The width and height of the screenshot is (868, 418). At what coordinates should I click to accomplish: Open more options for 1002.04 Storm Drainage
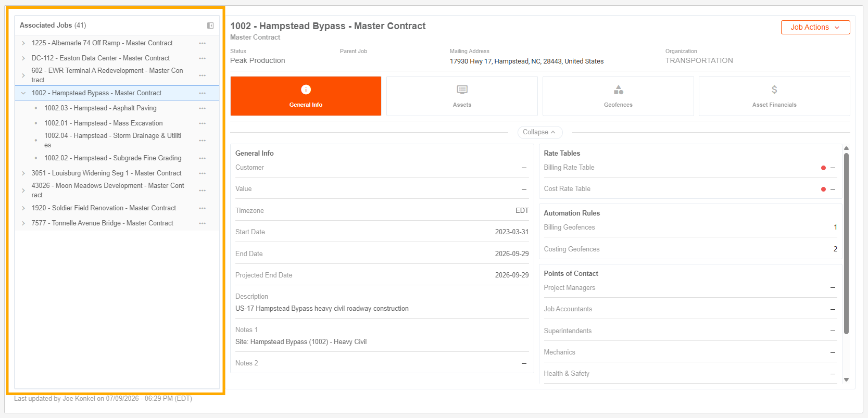(202, 141)
